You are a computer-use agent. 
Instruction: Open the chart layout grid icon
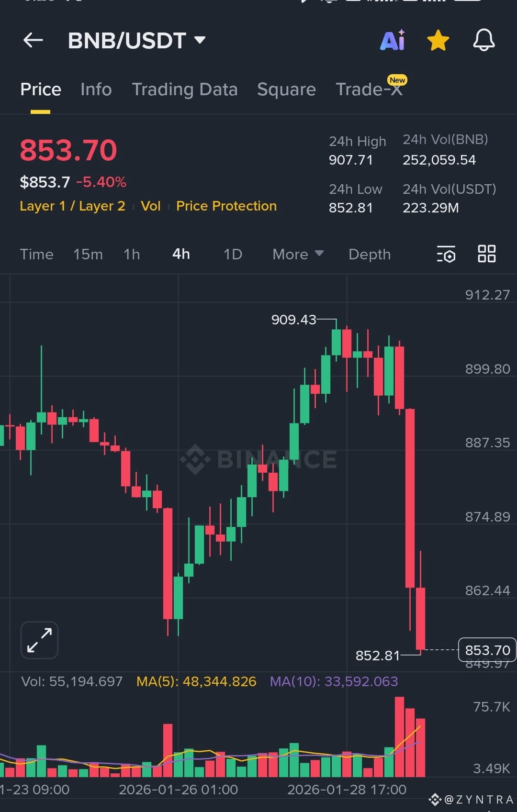coord(486,255)
